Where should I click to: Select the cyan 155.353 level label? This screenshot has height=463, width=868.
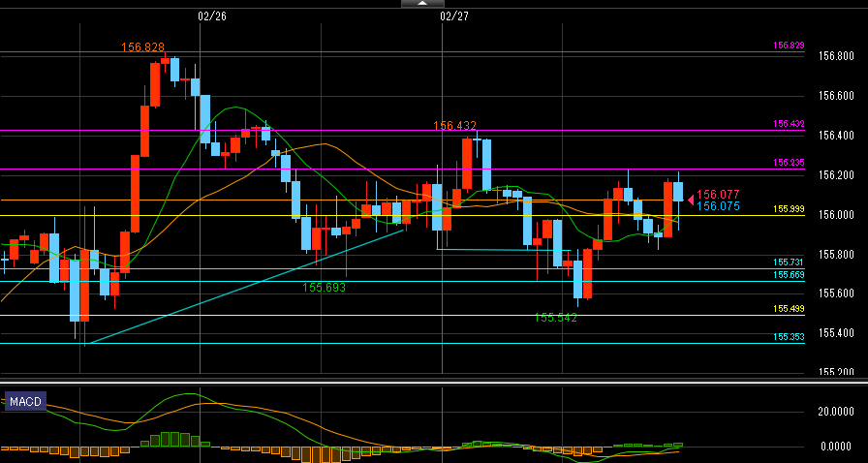pyautogui.click(x=789, y=337)
